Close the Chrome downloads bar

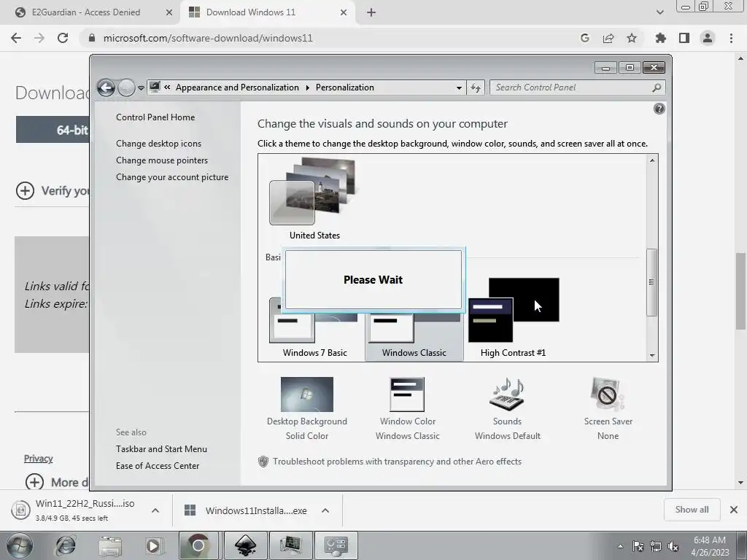[x=734, y=510]
